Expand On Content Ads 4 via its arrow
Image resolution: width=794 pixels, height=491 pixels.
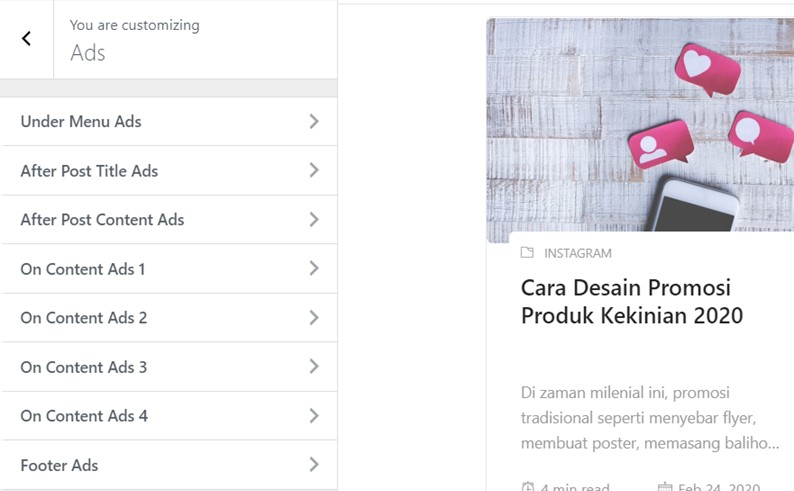click(314, 416)
